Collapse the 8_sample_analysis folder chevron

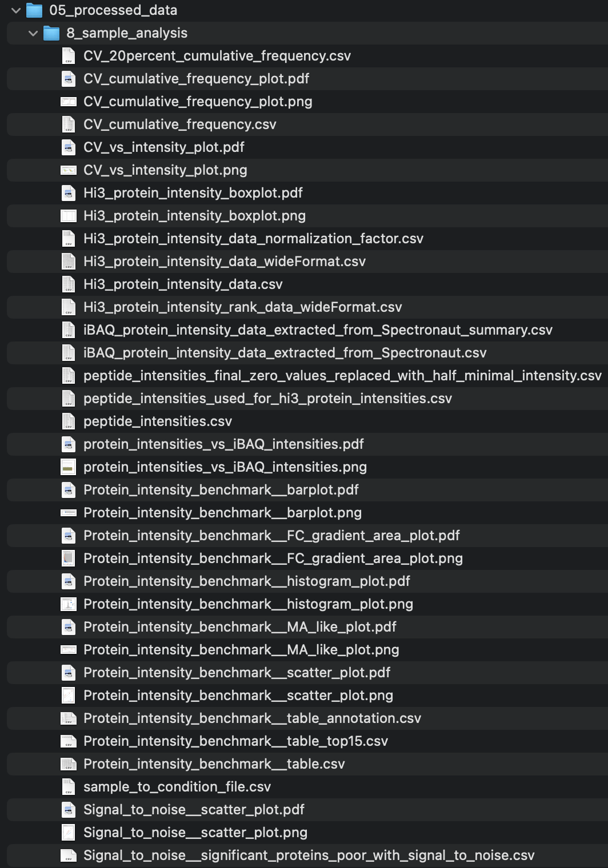coord(33,33)
